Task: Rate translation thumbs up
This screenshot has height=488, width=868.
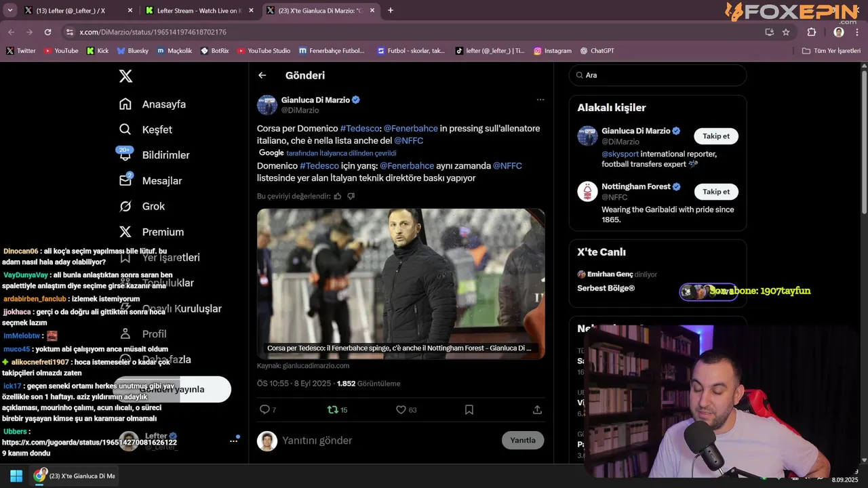Action: (338, 196)
